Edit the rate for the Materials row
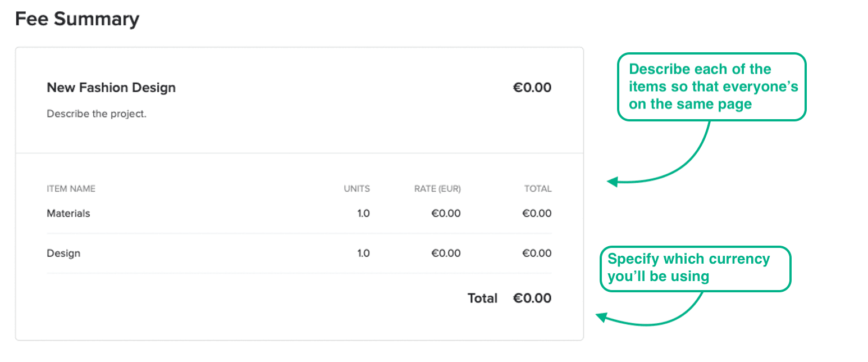Image resolution: width=868 pixels, height=362 pixels. coord(446,214)
